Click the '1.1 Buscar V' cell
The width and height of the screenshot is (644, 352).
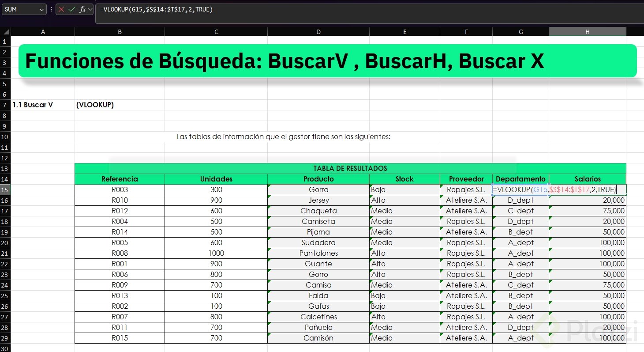point(43,105)
